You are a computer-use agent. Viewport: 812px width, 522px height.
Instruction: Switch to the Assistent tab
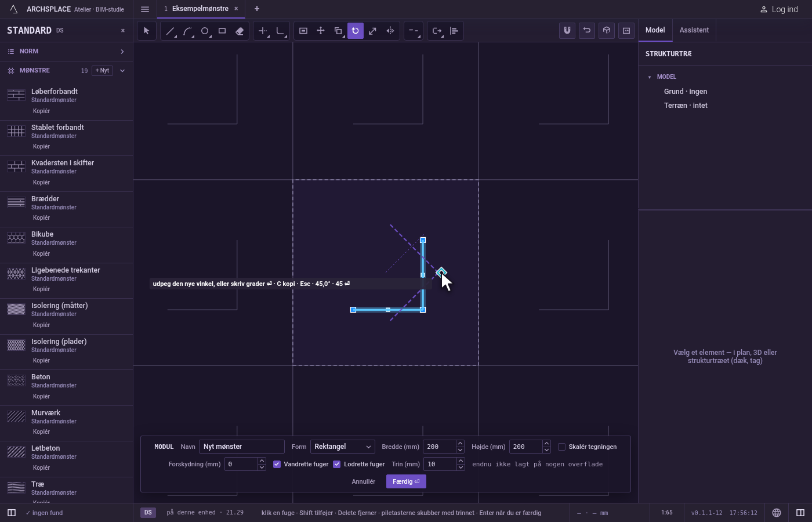(x=694, y=30)
